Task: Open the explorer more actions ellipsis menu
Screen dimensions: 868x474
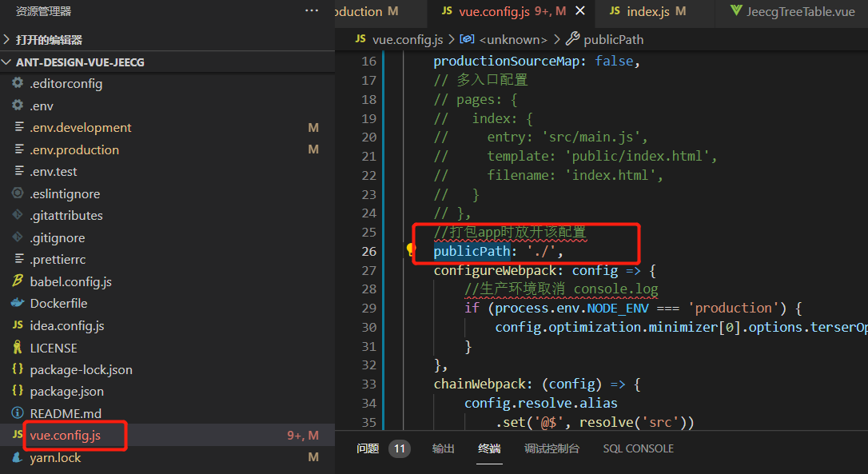Action: coord(312,11)
